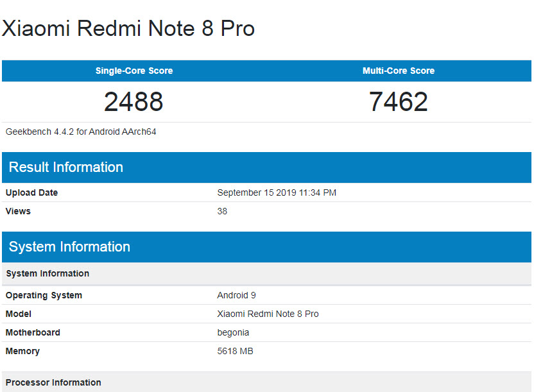Screen dimensions: 534x392
Task: Click the Model row label
Action: [19, 314]
